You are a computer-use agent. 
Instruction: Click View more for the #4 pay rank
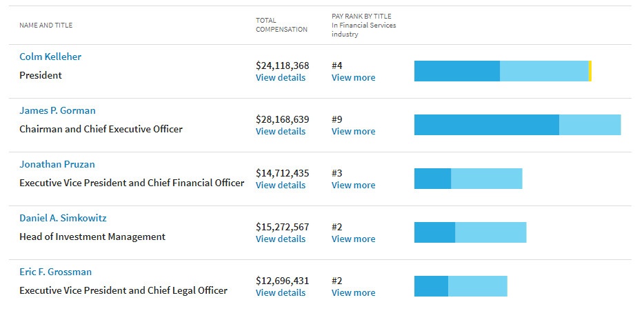pyautogui.click(x=353, y=77)
